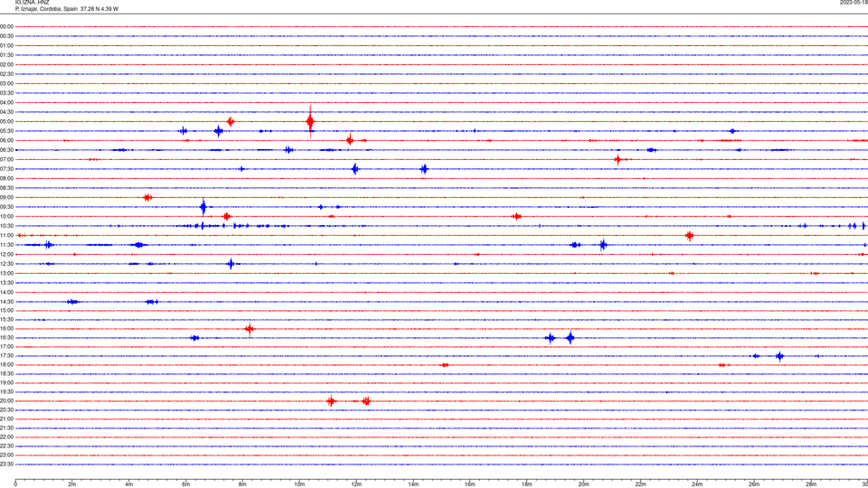This screenshot has width=868, height=488.
Task: Click the 14:30 trace time label
Action: click(x=6, y=302)
